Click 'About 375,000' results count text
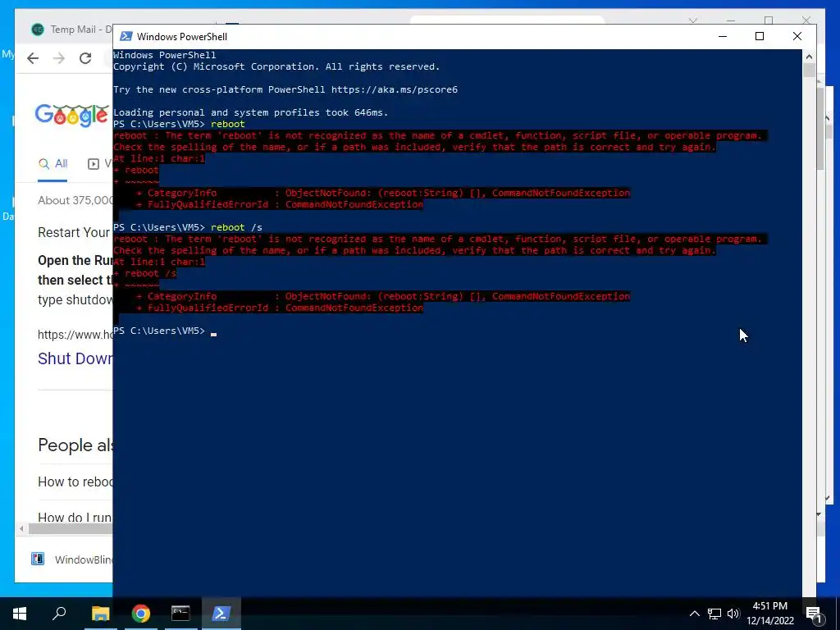The height and width of the screenshot is (630, 840). (75, 200)
